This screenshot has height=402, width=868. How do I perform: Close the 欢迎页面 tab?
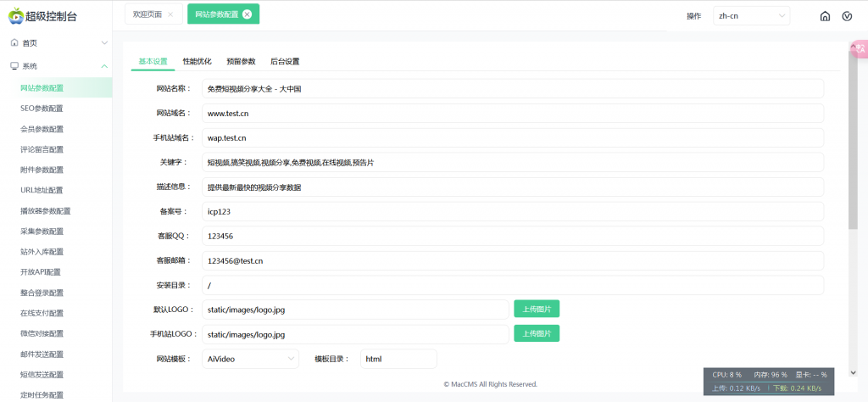click(x=170, y=14)
